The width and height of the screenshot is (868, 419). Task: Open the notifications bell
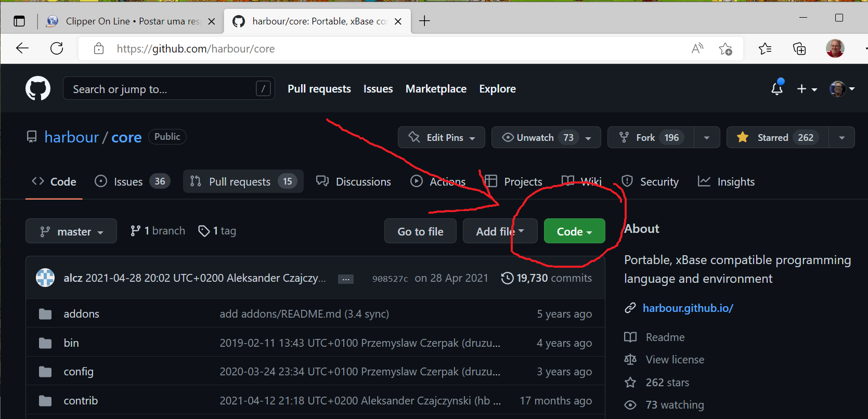point(777,88)
